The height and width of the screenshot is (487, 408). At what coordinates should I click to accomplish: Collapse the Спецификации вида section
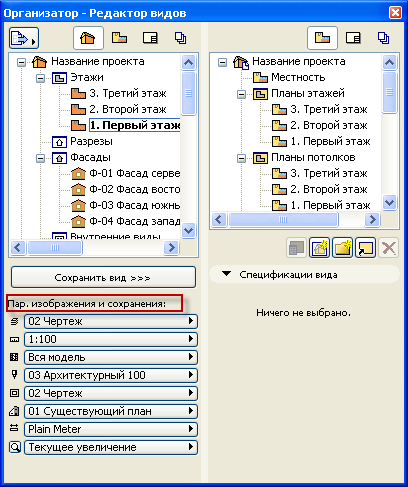[227, 274]
